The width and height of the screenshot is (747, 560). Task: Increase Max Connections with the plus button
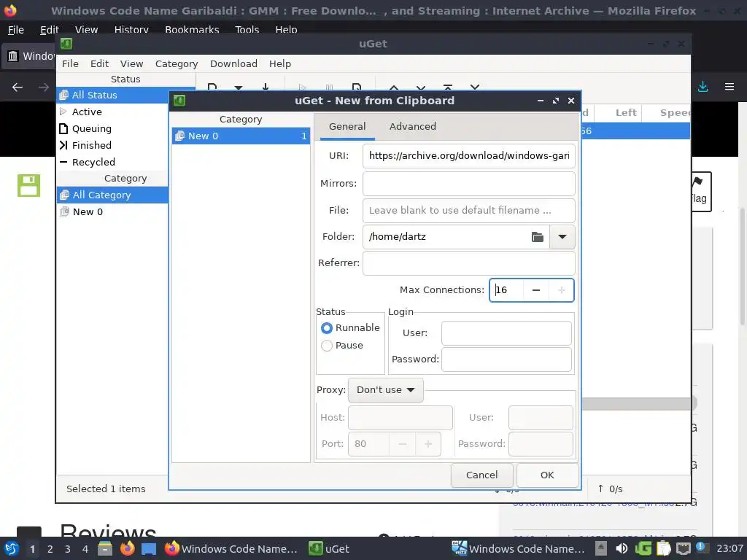[561, 290]
